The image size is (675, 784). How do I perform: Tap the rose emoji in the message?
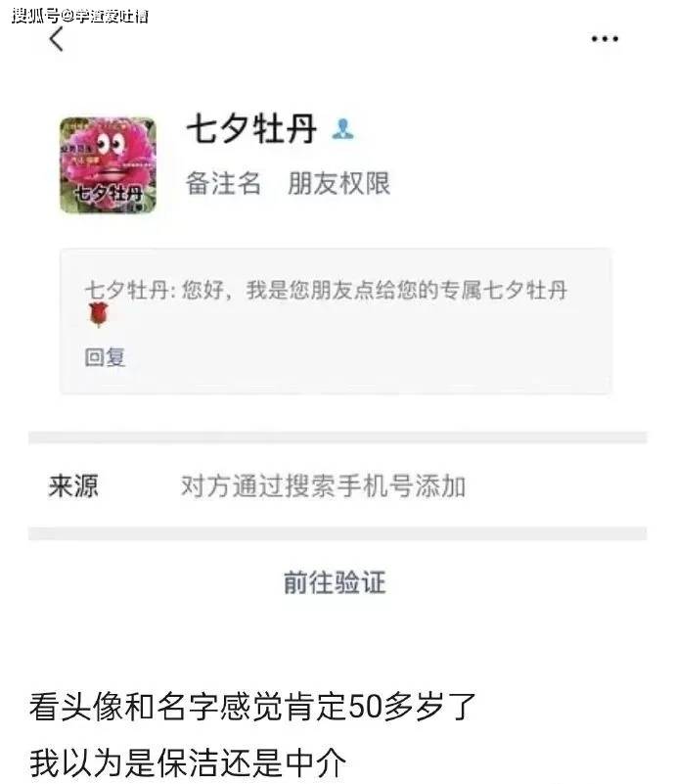(98, 314)
